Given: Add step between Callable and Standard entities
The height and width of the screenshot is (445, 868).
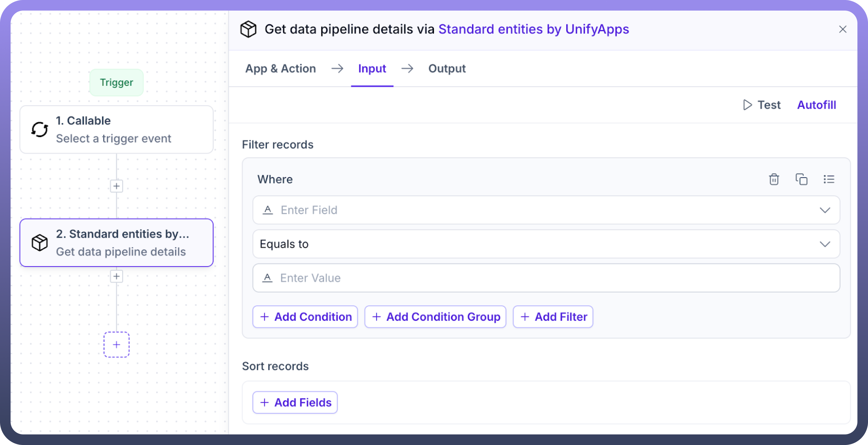Looking at the screenshot, I should click(117, 186).
